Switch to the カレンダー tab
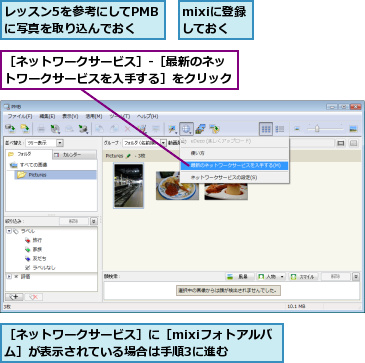 tap(75, 155)
